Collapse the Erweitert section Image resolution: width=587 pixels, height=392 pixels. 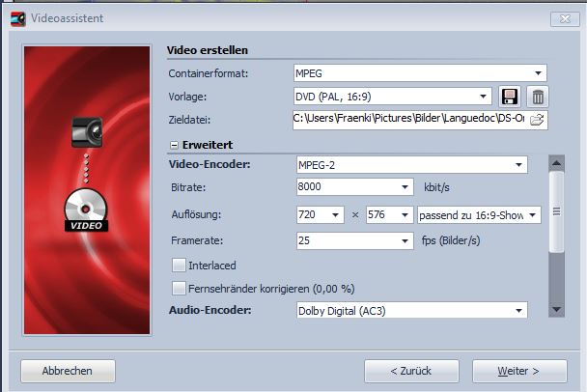coord(175,144)
